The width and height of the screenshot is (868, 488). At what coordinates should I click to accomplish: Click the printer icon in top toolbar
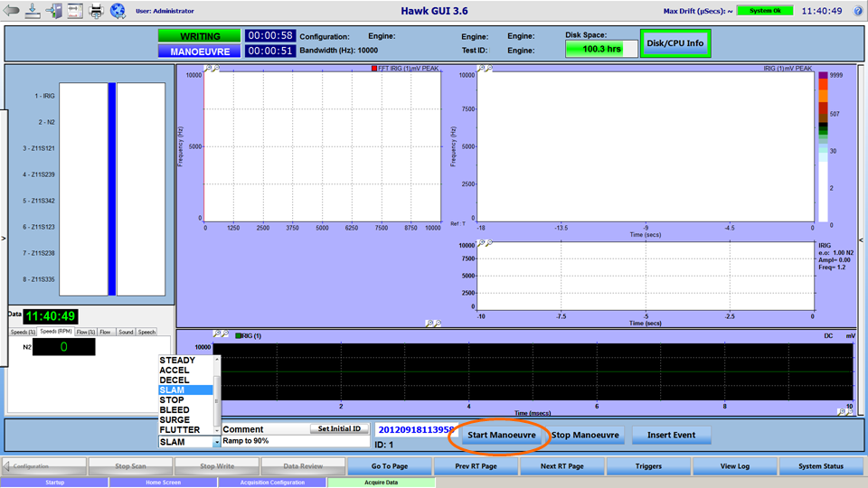click(97, 11)
